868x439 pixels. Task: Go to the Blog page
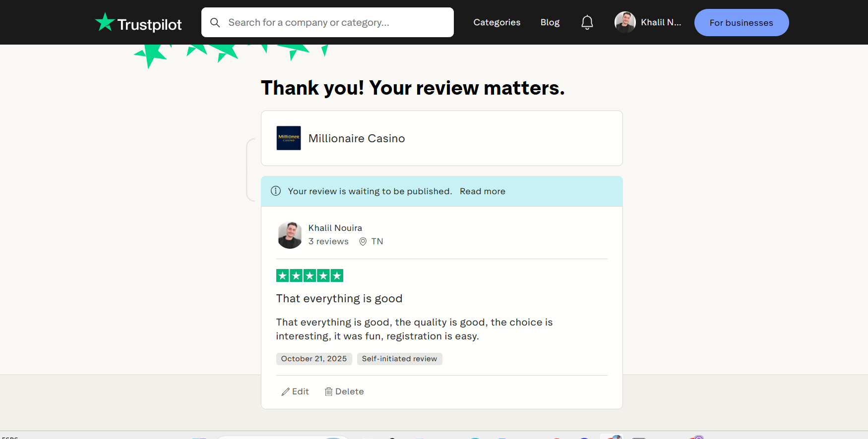coord(550,22)
